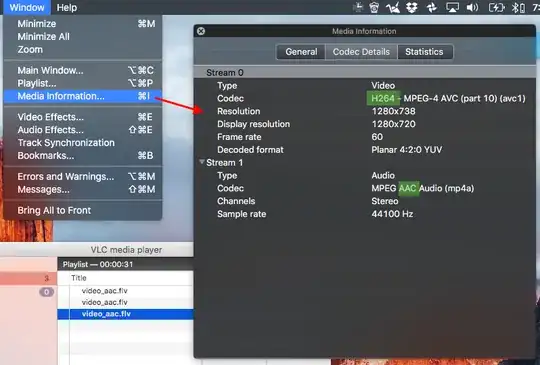Open Main Window... menu item
Viewport: 540px width, 365px height.
83,70
